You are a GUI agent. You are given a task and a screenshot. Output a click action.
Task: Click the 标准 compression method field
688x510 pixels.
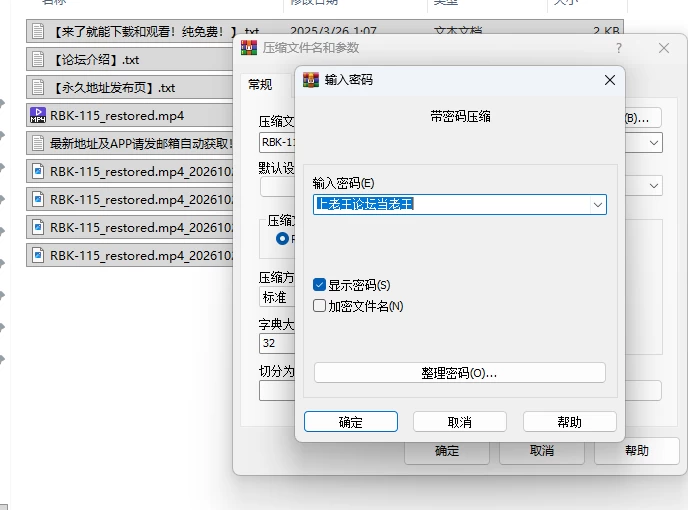(277, 297)
